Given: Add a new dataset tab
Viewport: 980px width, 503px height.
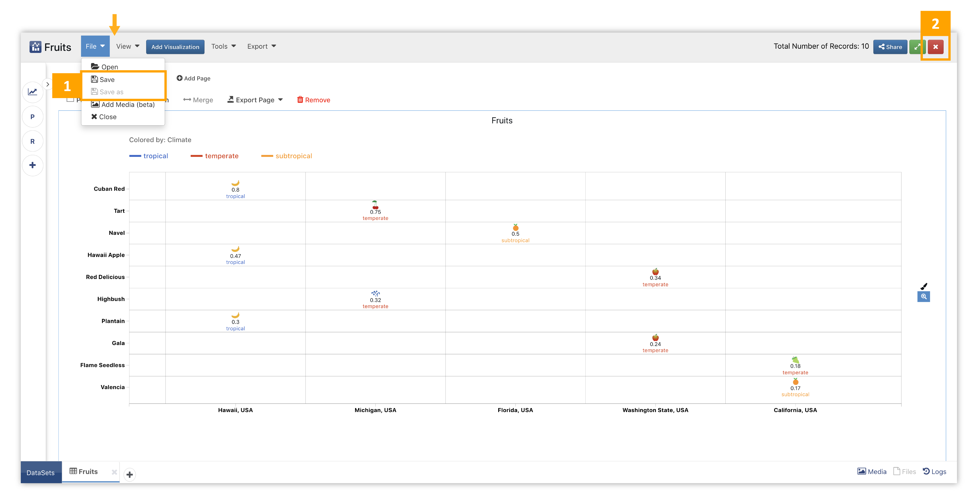Looking at the screenshot, I should tap(130, 474).
